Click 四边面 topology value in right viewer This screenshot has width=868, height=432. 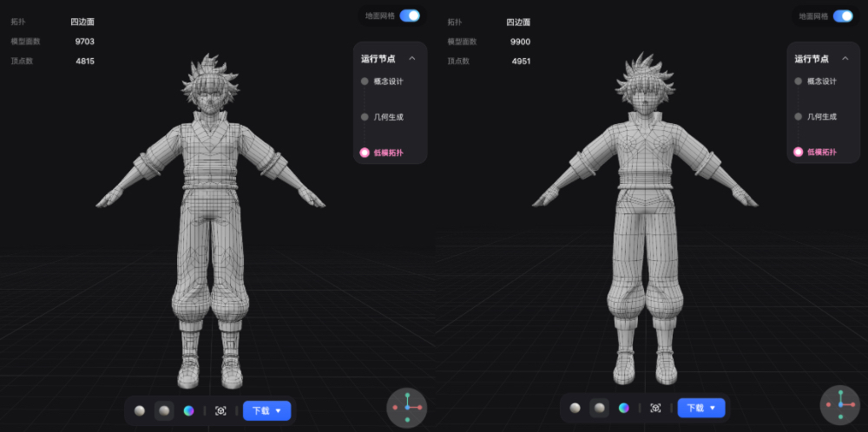pos(519,23)
